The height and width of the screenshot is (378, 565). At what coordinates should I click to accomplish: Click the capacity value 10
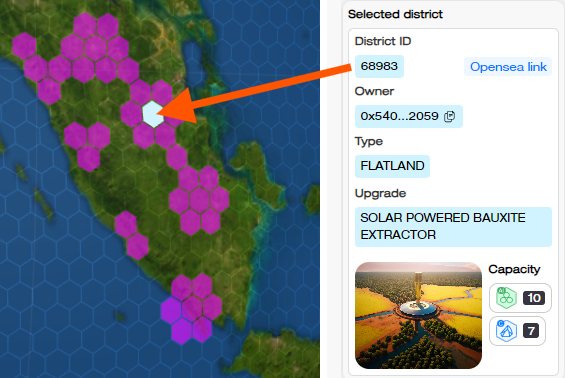534,298
